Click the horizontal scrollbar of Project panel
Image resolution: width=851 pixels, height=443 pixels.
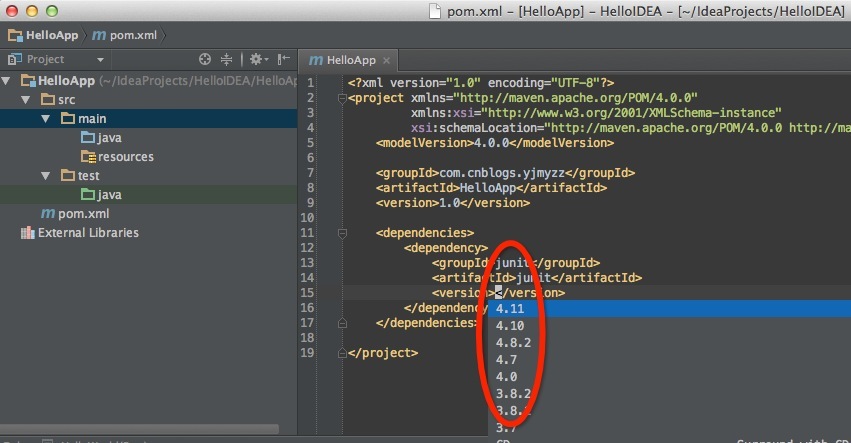[x=139, y=429]
